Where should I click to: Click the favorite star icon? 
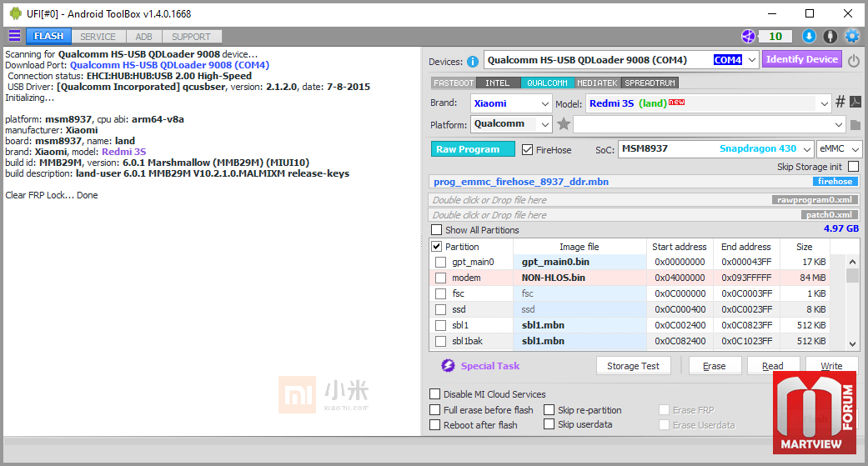[564, 124]
